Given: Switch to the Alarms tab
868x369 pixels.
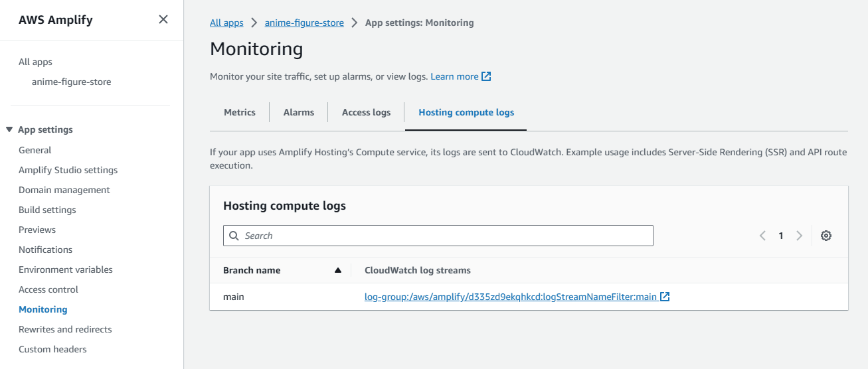Looking at the screenshot, I should click(299, 112).
